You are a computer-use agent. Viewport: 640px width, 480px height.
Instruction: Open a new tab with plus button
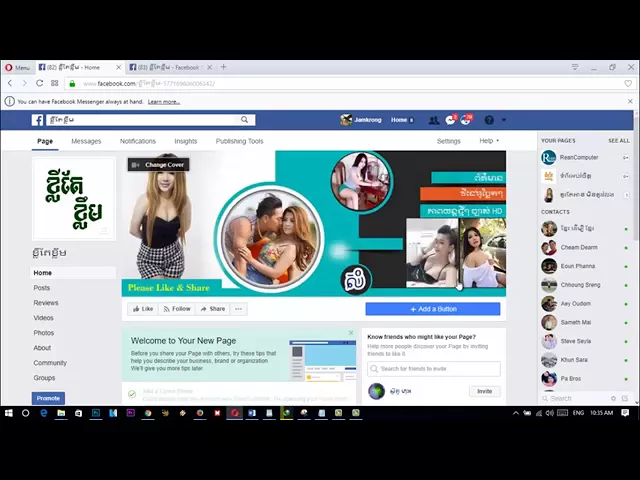pyautogui.click(x=223, y=67)
